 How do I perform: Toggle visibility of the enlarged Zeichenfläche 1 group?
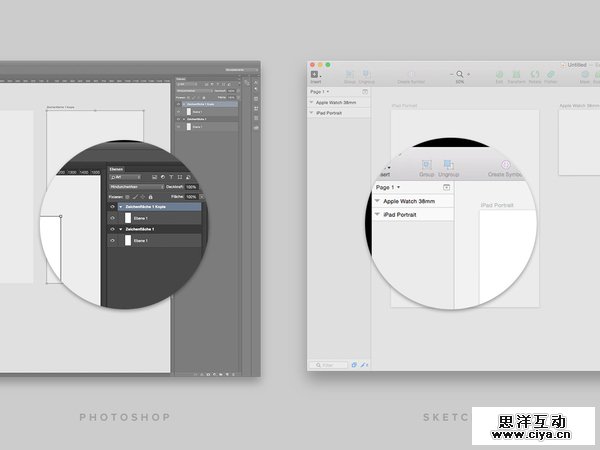pos(112,229)
